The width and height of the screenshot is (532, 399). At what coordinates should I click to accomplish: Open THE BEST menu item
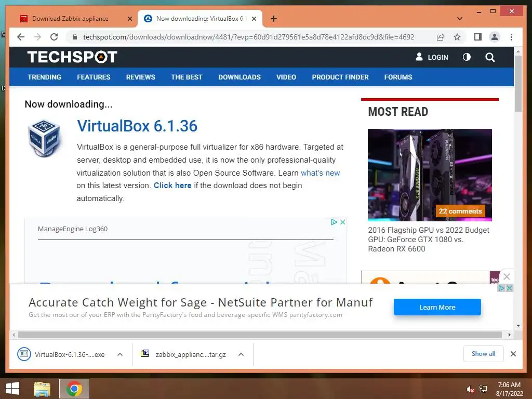[x=187, y=77]
